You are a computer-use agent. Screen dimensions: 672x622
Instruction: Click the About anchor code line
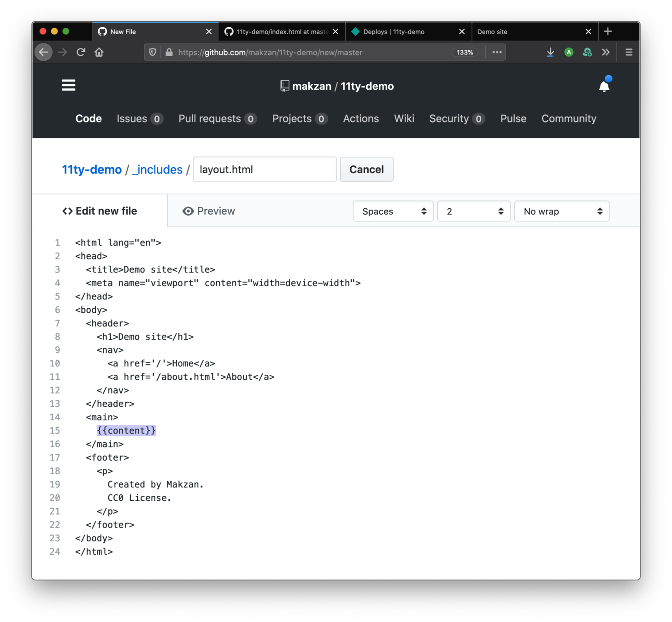click(x=191, y=377)
